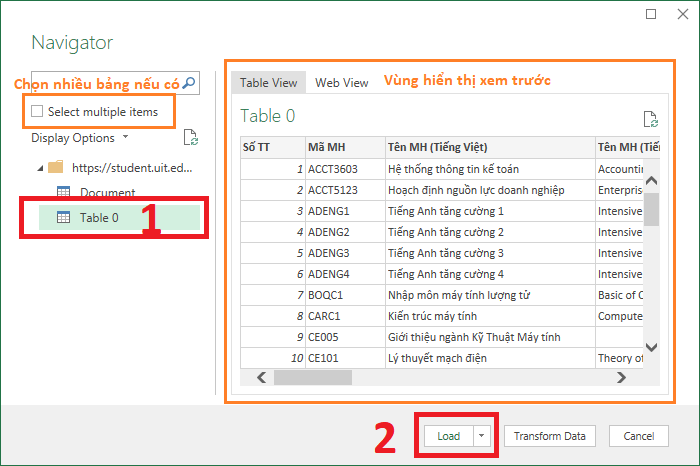The width and height of the screenshot is (700, 466).
Task: Click cell CE005
Action: pos(345,337)
